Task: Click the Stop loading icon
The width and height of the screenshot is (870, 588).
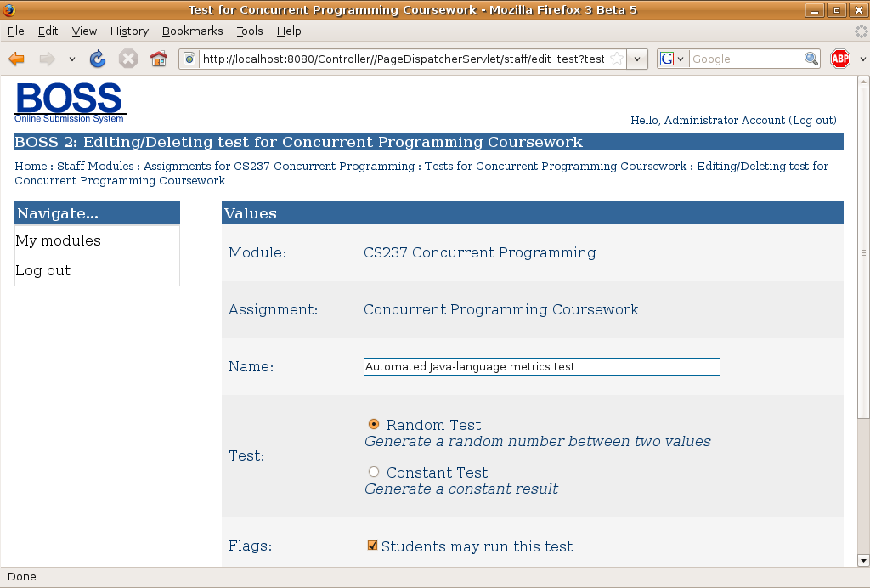Action: 128,59
